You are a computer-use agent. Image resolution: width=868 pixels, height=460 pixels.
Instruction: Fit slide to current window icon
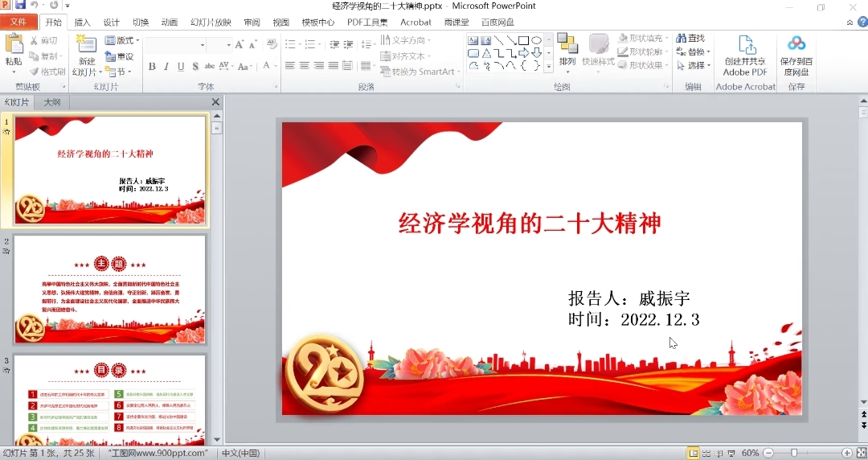click(861, 453)
